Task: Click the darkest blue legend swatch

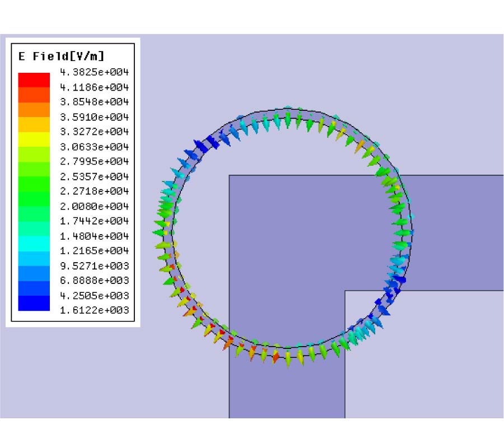Action: click(34, 303)
